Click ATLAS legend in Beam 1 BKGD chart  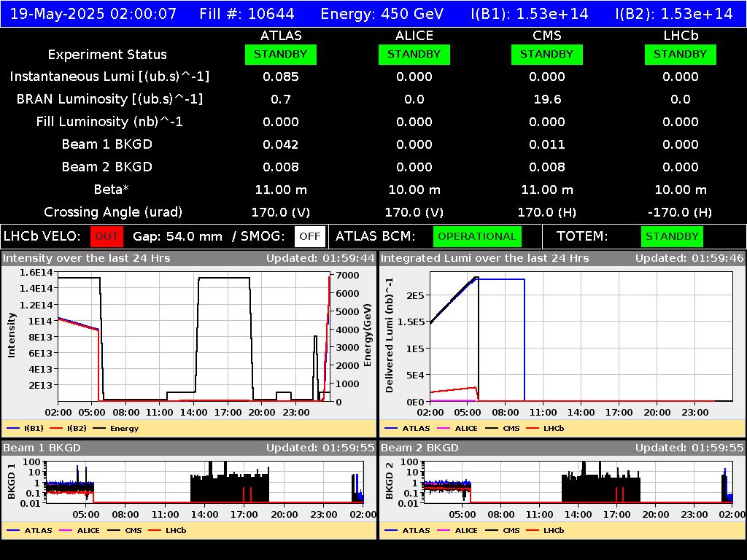(29, 530)
